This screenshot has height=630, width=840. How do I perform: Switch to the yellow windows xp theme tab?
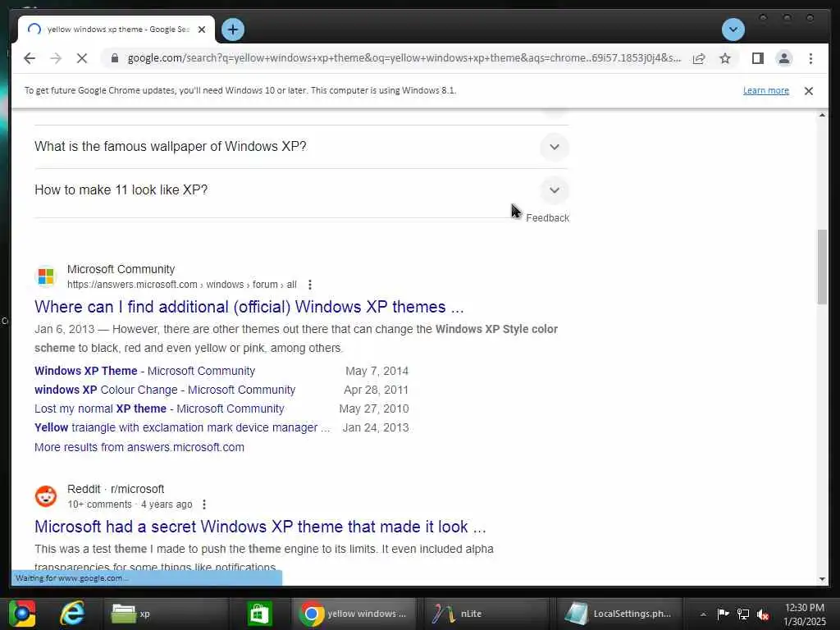(x=116, y=30)
